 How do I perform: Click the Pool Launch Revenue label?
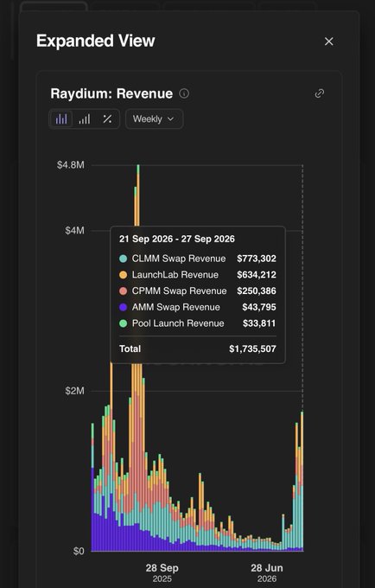coord(178,323)
